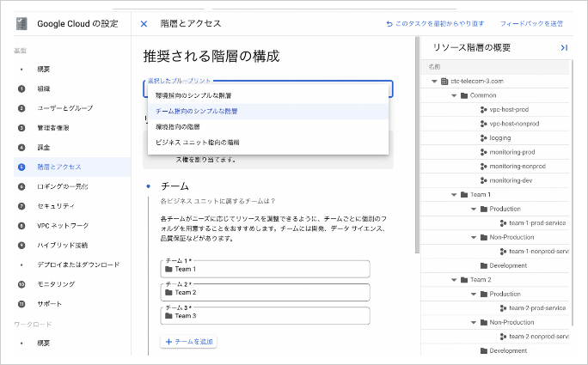Click team-2-nonprod-service project icon
588x365 pixels.
[x=503, y=337]
